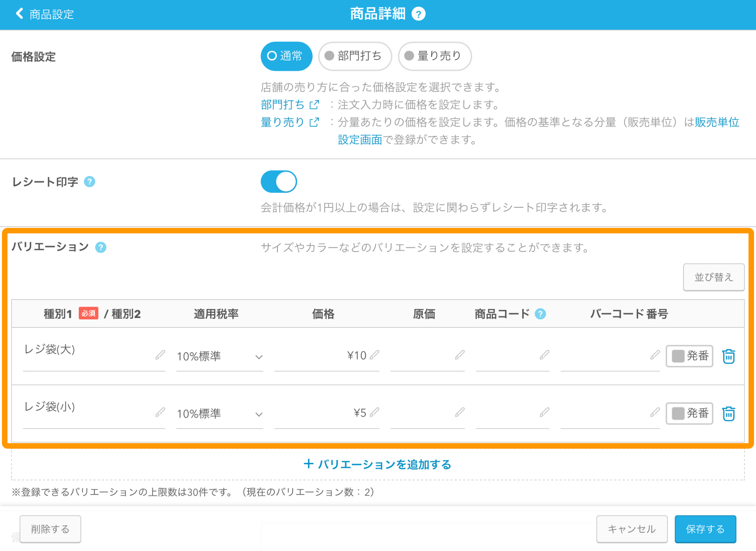Open the 量り売り help link
Viewport: 756px width, 551px height.
[283, 122]
